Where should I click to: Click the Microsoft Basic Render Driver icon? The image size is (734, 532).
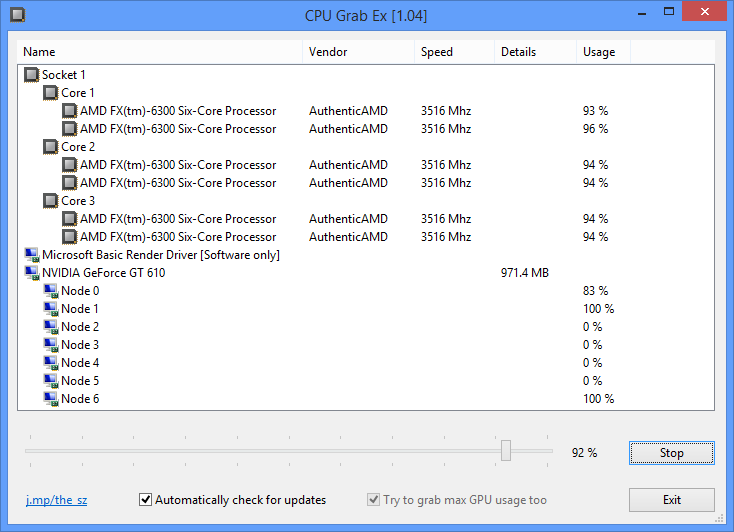32,255
